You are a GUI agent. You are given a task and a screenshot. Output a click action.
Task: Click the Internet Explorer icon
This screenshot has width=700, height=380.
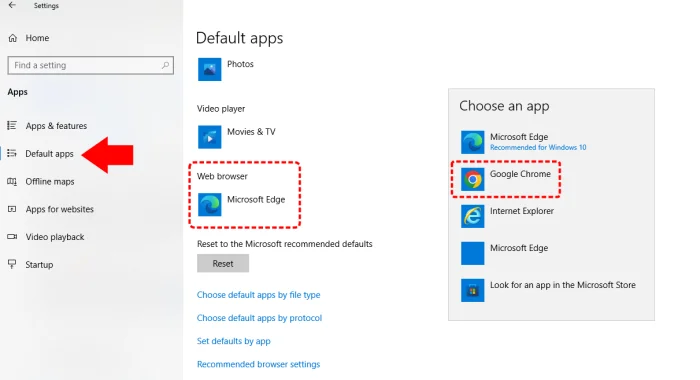tap(472, 216)
